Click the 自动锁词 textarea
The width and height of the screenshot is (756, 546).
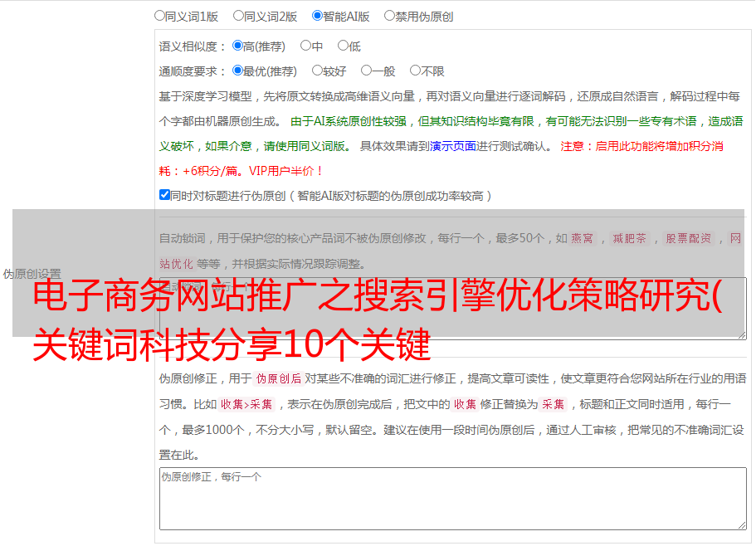pyautogui.click(x=453, y=309)
